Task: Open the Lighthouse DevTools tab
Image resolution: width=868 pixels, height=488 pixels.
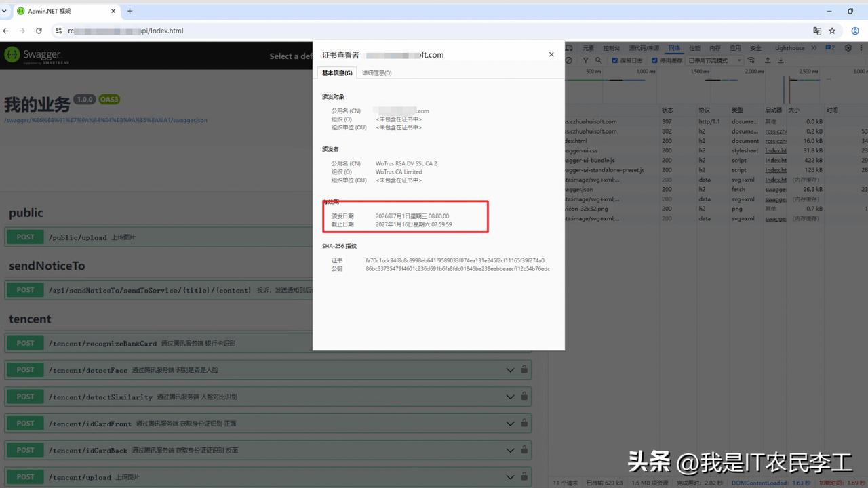Action: [x=790, y=48]
